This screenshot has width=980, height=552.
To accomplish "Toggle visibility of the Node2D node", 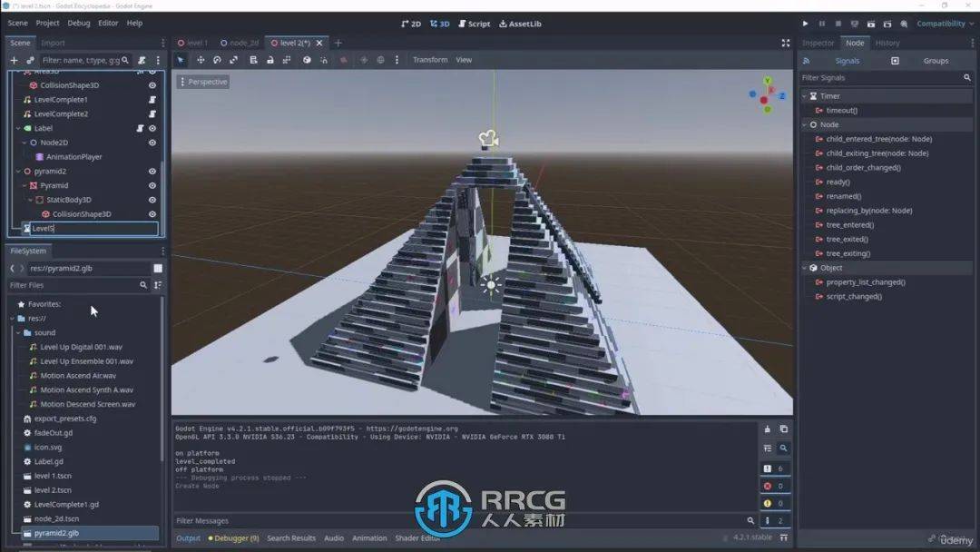I will click(x=152, y=143).
